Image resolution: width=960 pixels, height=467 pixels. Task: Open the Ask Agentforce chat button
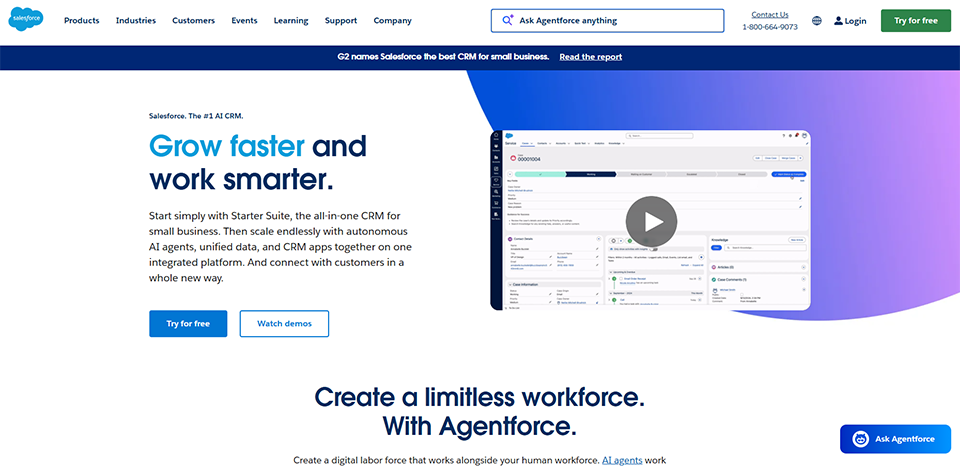click(895, 439)
